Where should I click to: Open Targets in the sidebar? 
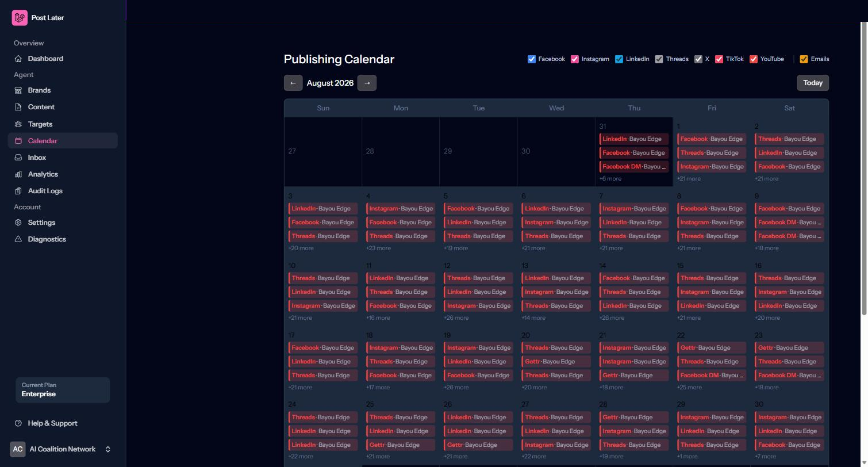click(63, 124)
